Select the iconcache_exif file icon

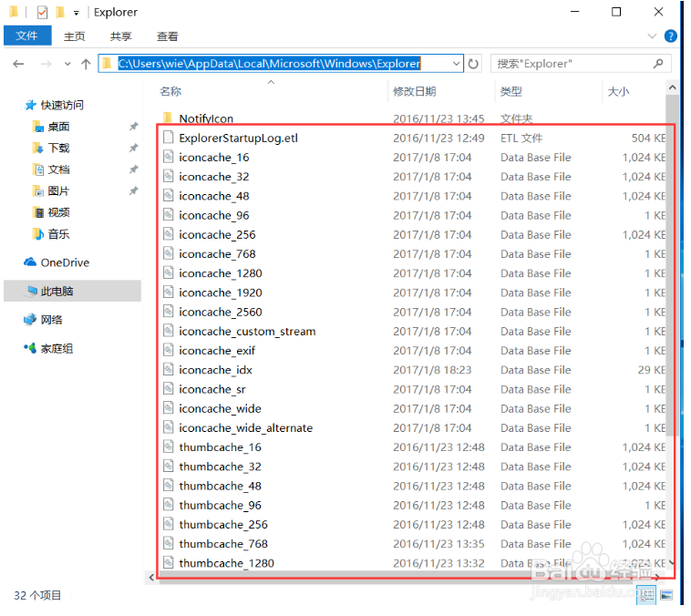point(168,351)
